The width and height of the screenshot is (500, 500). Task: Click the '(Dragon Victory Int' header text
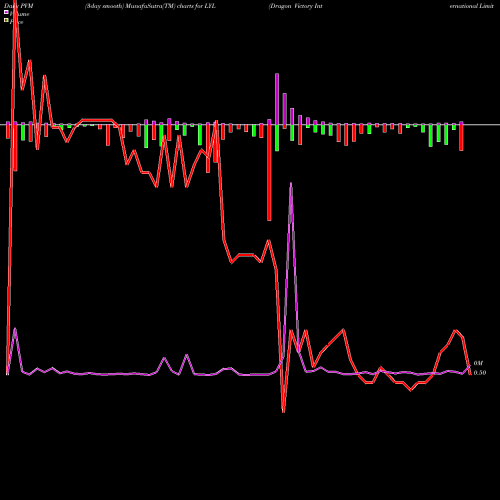coord(295,6)
